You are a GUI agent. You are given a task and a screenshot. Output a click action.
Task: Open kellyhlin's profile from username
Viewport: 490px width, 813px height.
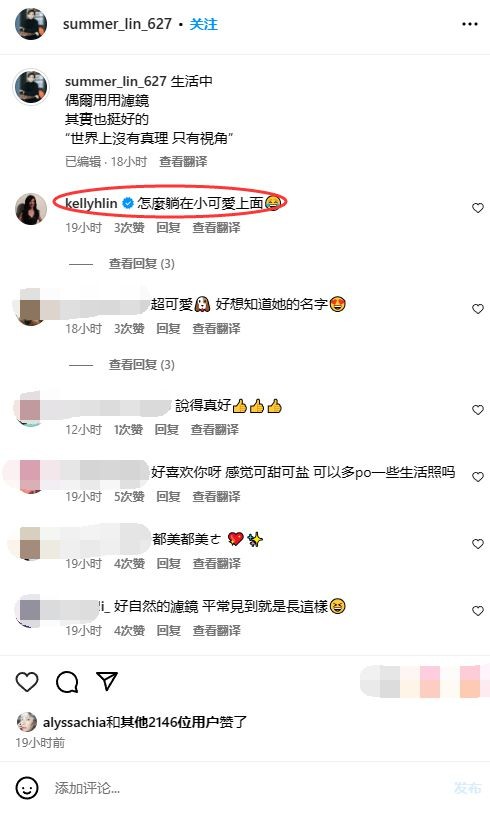pos(91,203)
